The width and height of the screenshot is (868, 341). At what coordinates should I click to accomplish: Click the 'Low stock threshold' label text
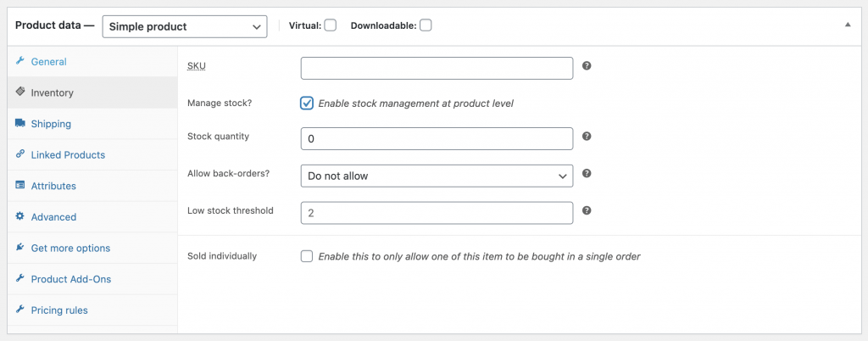pyautogui.click(x=231, y=210)
